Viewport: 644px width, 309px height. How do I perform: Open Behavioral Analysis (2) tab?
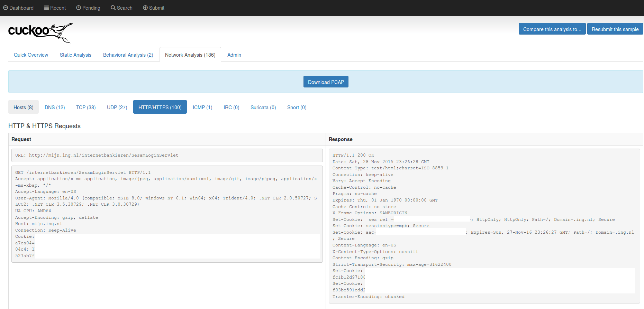pos(128,55)
